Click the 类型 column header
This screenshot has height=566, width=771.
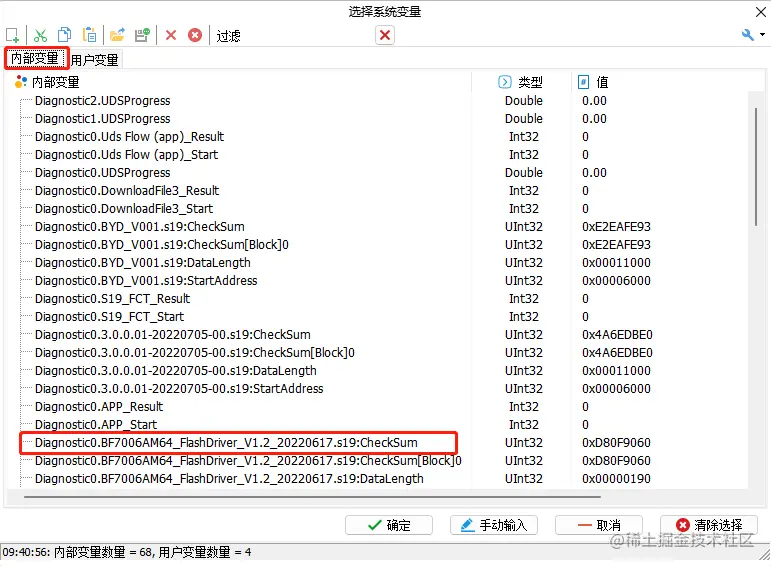[530, 82]
